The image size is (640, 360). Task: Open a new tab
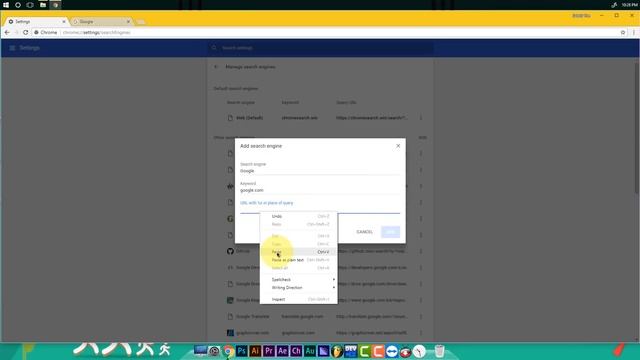pyautogui.click(x=141, y=22)
